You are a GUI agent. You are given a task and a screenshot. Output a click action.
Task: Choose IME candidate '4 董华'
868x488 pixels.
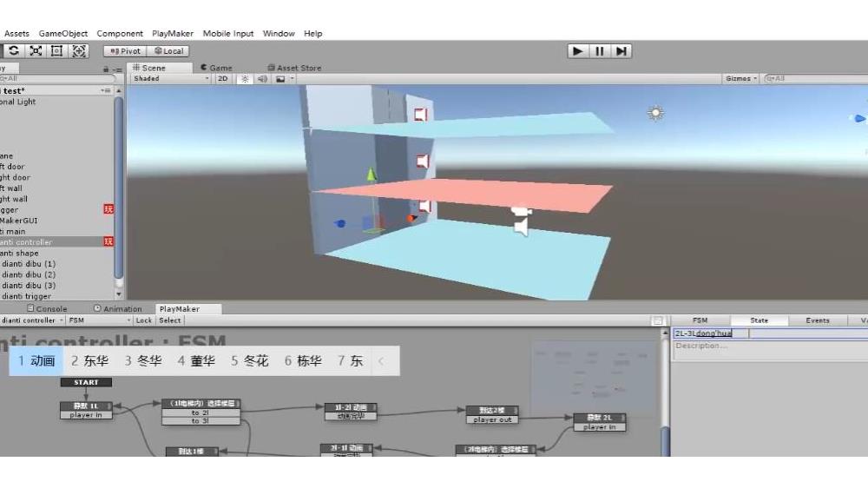[x=196, y=361]
